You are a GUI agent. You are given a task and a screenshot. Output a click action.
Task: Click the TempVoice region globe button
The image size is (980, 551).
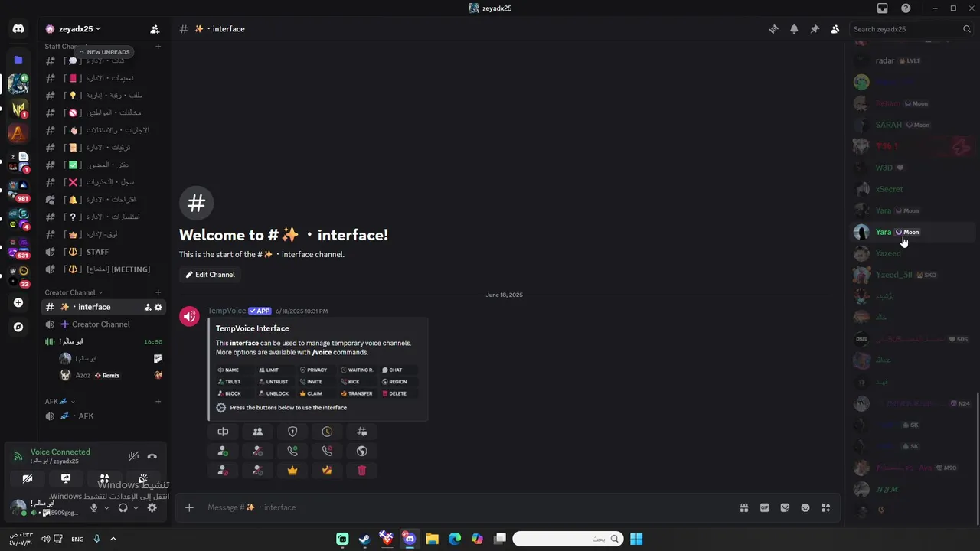(362, 452)
